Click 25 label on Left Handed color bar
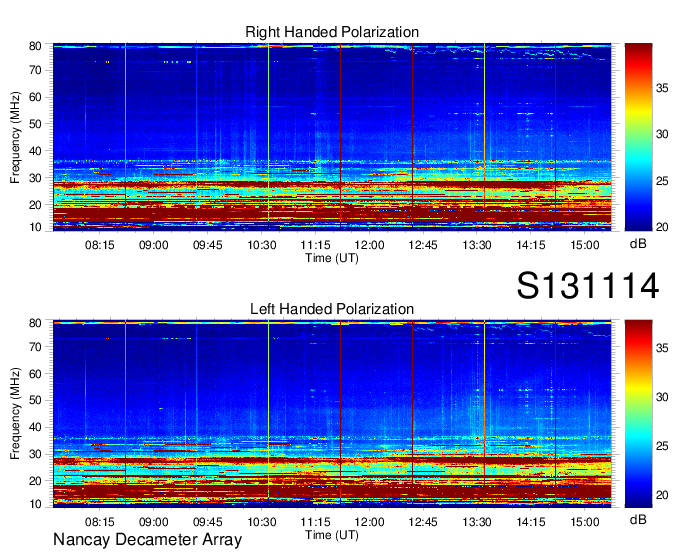This screenshot has height=552, width=680. point(662,446)
